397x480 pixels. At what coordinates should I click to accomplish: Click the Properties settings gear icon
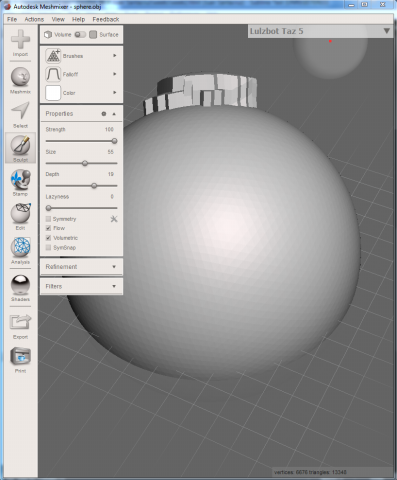104,114
